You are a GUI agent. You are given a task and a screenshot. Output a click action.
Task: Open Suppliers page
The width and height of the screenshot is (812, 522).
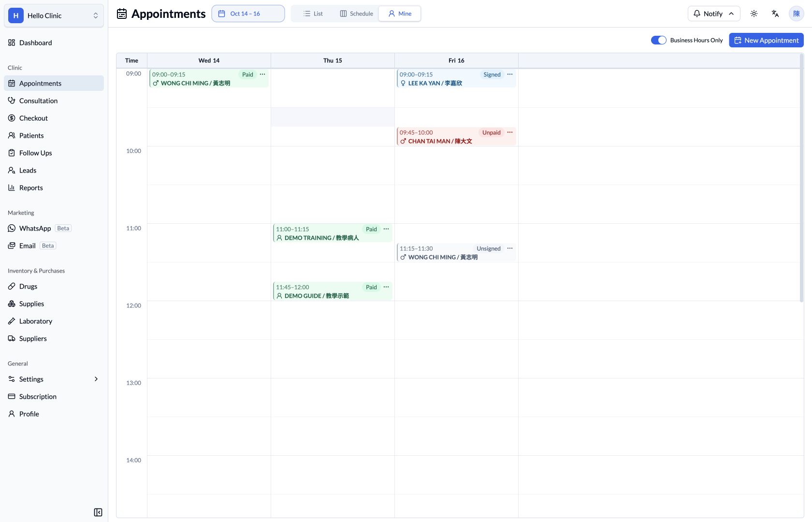(54, 338)
